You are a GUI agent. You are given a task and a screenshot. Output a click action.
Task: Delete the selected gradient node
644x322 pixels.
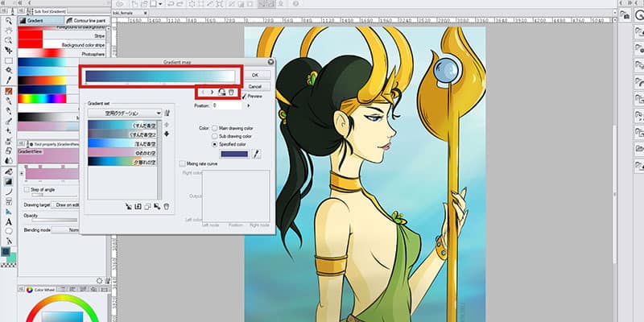coord(231,93)
